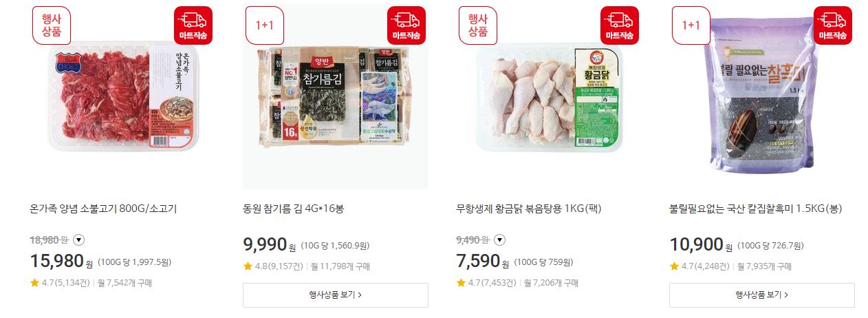Screen dimensions: 868x318
Task: Click the 행사상품 badge on the chicken item
Action: 478,25
